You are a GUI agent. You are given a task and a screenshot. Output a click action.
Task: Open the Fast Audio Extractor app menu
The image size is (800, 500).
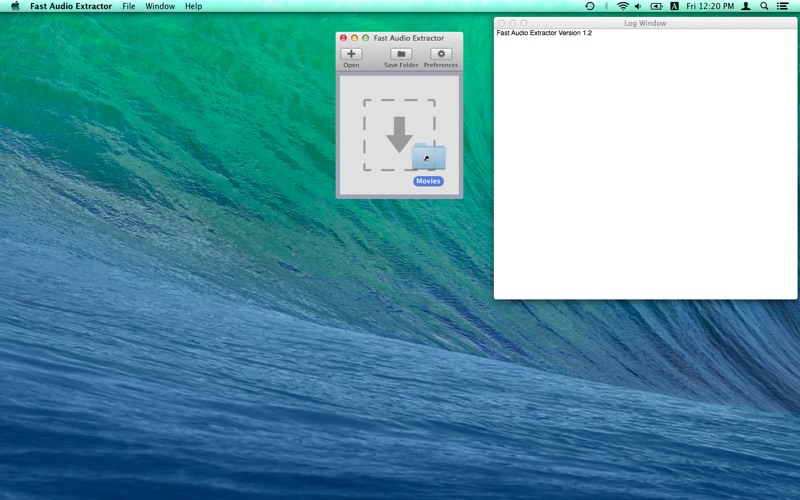[x=71, y=6]
